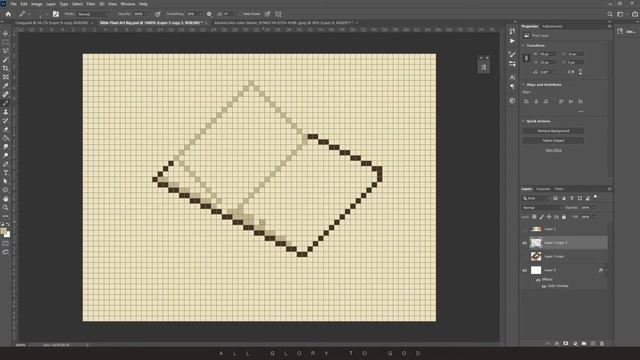Select the Hand tool
This screenshot has height=360, width=640.
click(x=6, y=199)
